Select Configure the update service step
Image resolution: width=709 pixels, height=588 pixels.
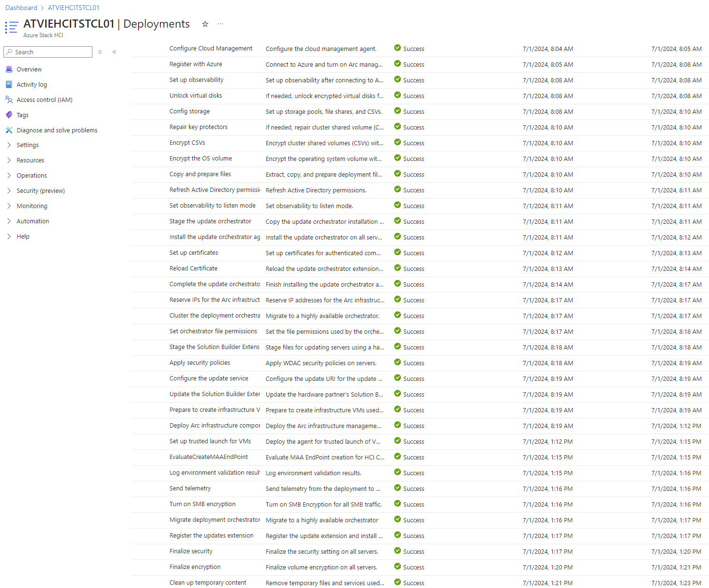point(209,379)
